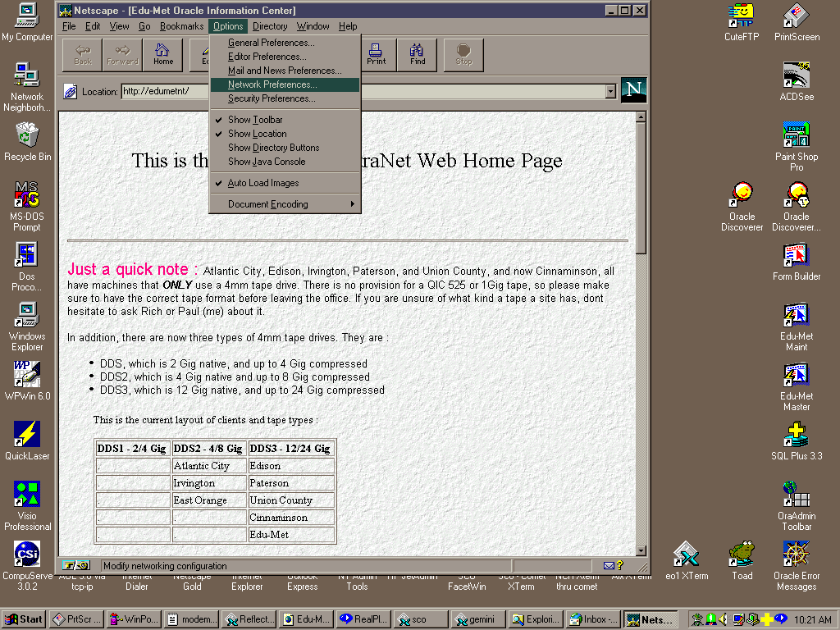Open Find from the toolbar
Screen dimensions: 840x630
(418, 55)
